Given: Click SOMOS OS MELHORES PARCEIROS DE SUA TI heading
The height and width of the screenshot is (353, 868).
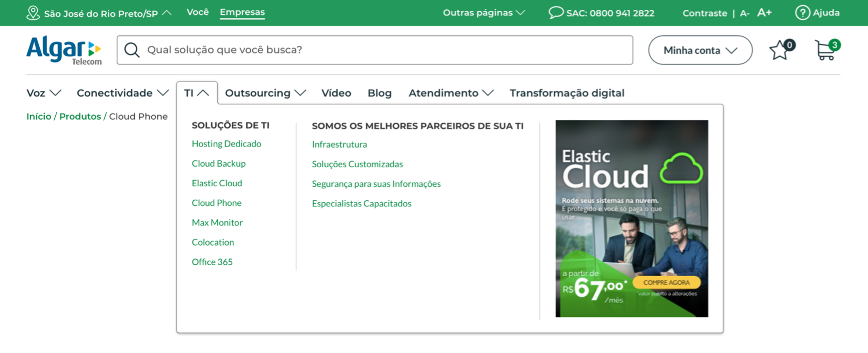Looking at the screenshot, I should pyautogui.click(x=418, y=125).
